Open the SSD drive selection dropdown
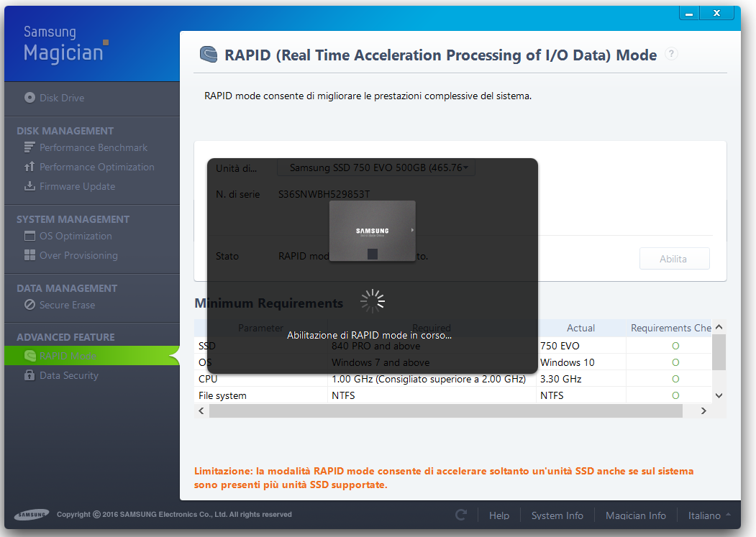 [376, 167]
